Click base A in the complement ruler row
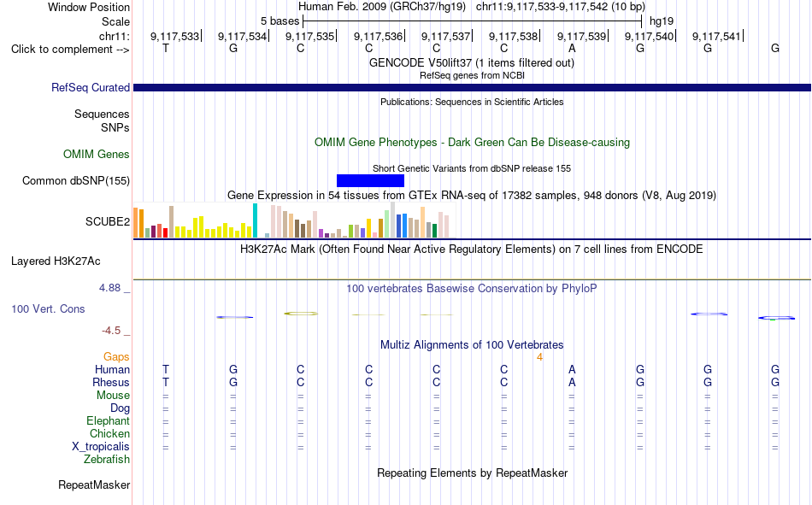Image resolution: width=812 pixels, height=505 pixels. coord(572,49)
